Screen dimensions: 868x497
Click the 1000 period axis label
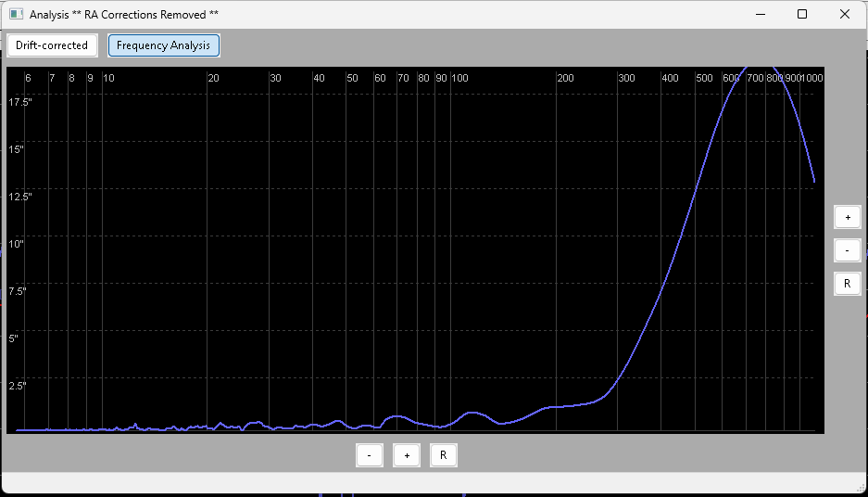(812, 78)
